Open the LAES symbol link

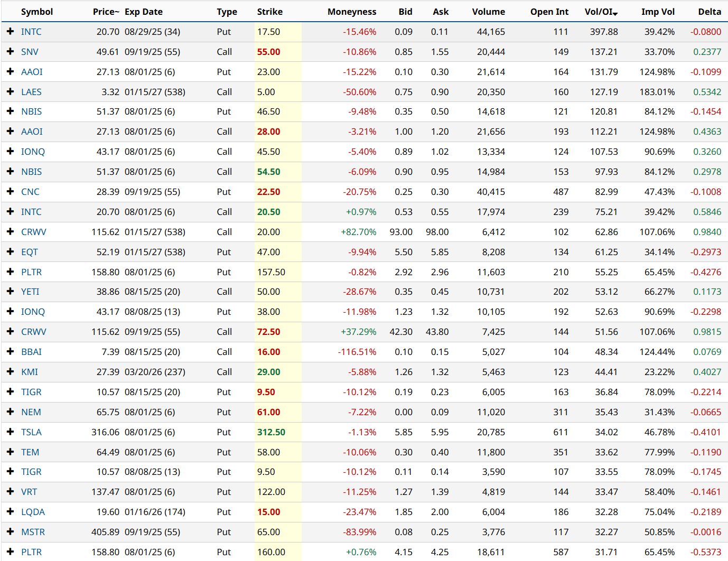pyautogui.click(x=31, y=92)
